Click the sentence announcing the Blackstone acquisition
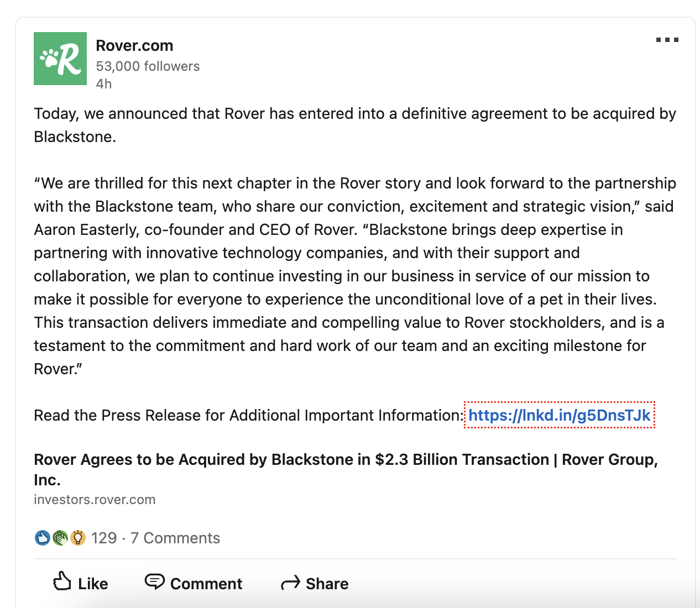The width and height of the screenshot is (700, 608). 354,125
